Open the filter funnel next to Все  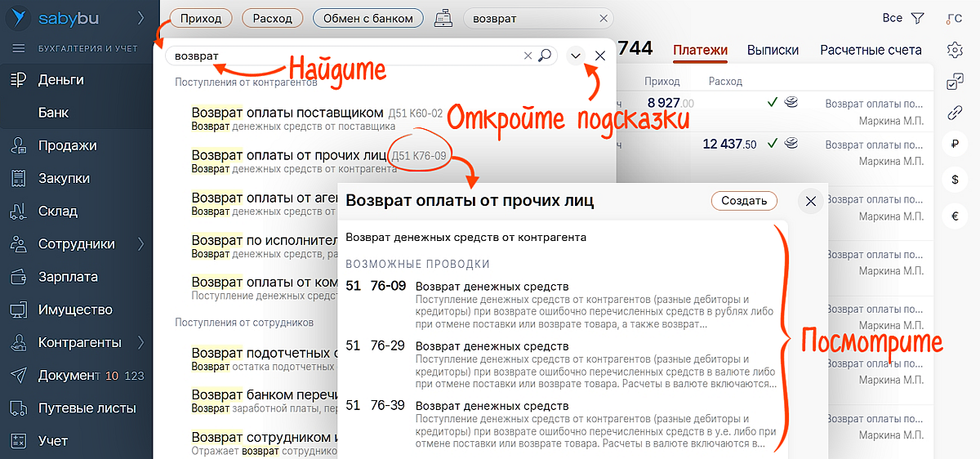pos(917,18)
